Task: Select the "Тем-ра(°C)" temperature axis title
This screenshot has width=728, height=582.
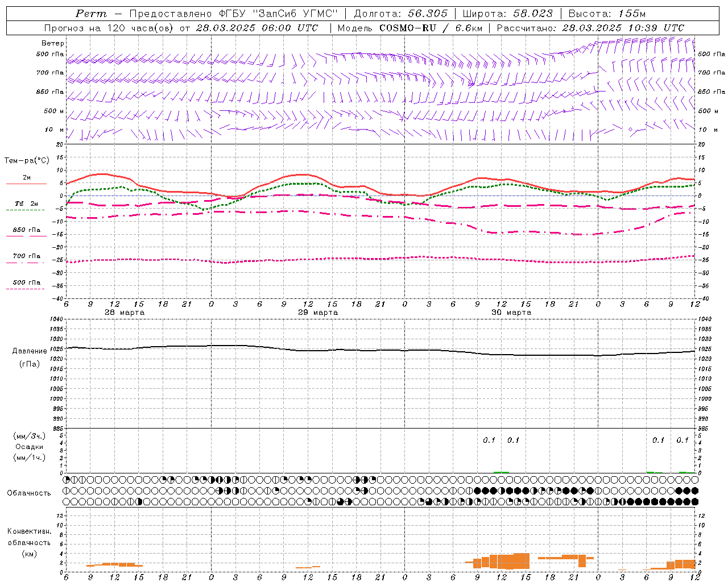Action: (27, 161)
